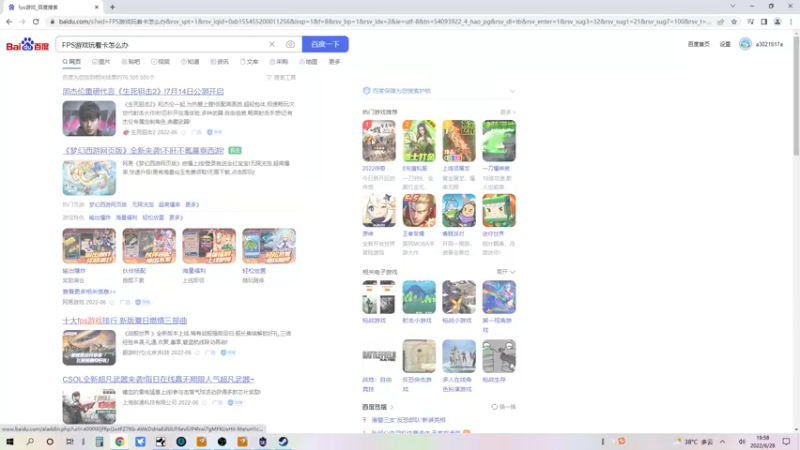
Task: Click the 百度一下 search button
Action: [325, 44]
